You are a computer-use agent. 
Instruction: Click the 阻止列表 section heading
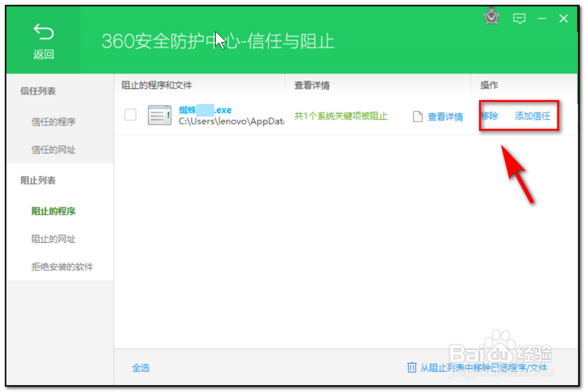[x=37, y=181]
